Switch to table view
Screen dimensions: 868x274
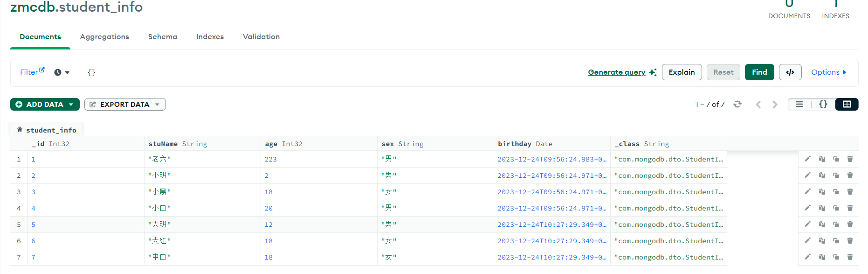pyautogui.click(x=847, y=104)
